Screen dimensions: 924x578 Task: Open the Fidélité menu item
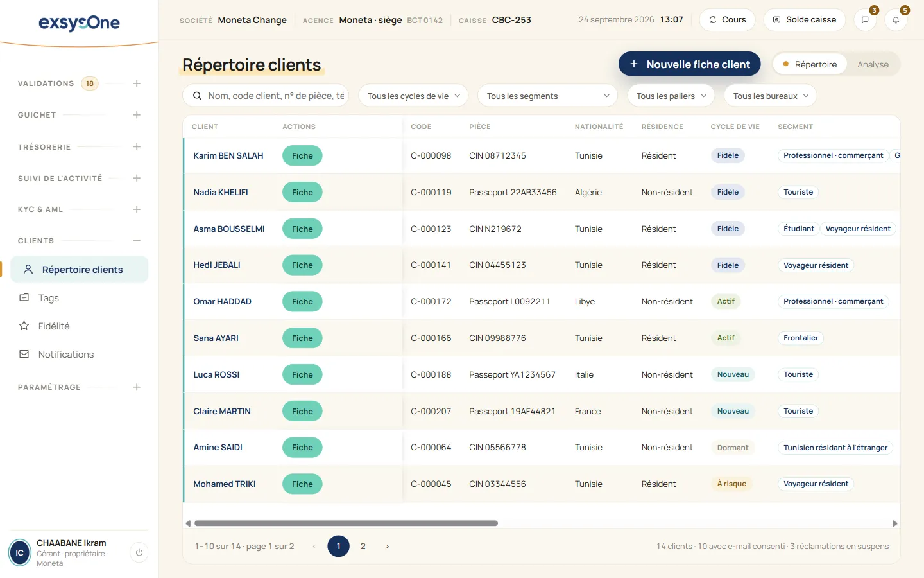(x=79, y=326)
